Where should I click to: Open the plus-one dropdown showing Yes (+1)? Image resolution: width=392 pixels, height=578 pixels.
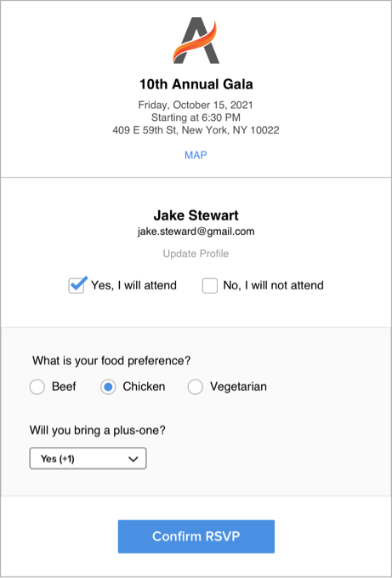pos(88,459)
